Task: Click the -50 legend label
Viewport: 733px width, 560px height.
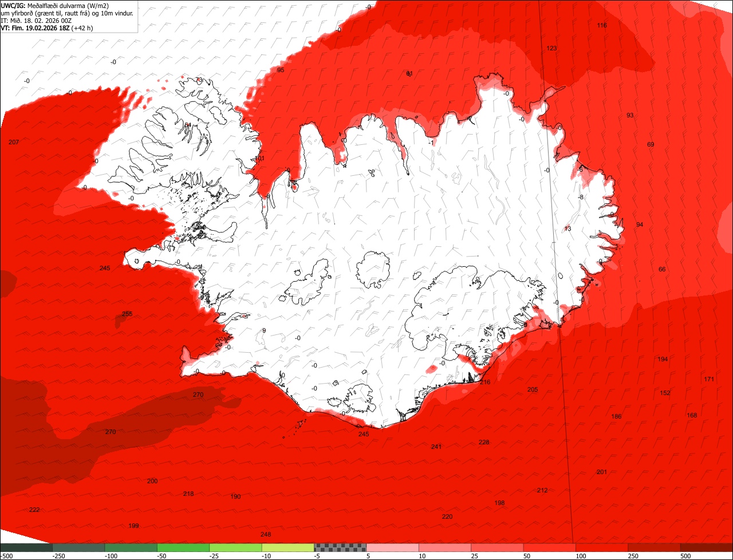Action: [x=162, y=556]
